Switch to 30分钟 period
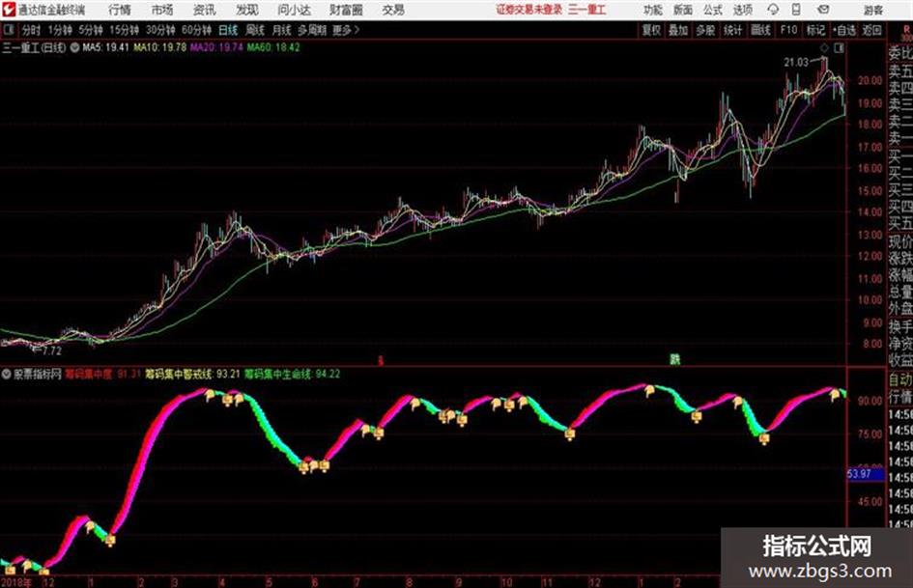 pos(160,30)
